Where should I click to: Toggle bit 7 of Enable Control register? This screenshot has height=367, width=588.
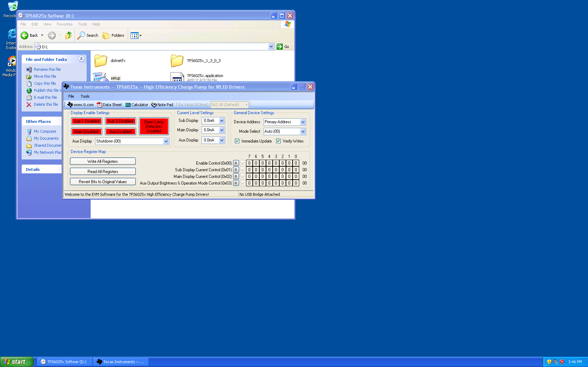click(249, 163)
